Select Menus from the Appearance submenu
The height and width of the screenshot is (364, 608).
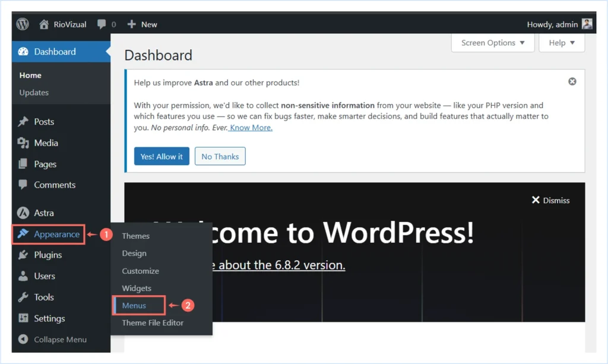[x=135, y=305]
